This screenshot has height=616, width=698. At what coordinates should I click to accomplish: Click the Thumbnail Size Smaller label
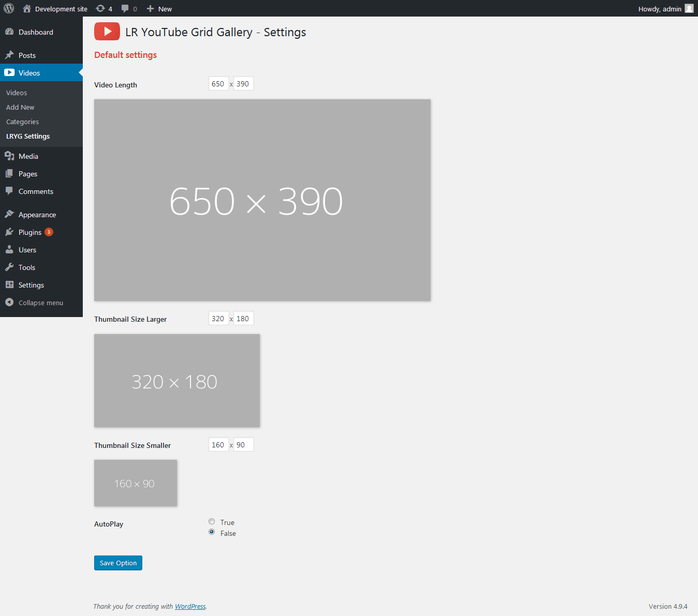pyautogui.click(x=132, y=445)
